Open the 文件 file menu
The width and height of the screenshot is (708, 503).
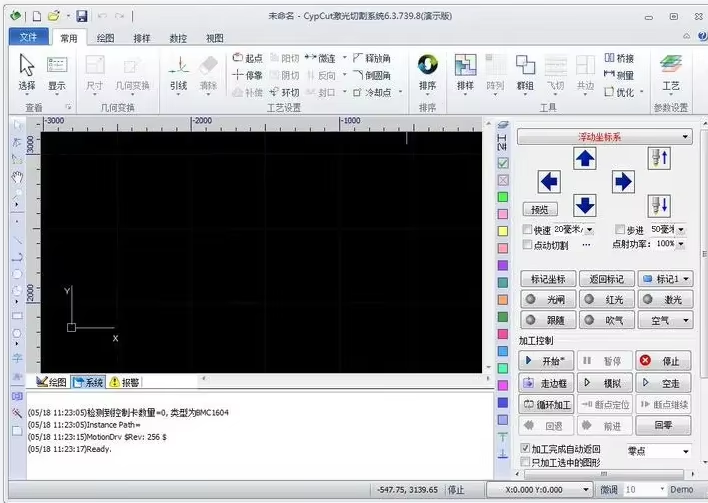[x=28, y=37]
